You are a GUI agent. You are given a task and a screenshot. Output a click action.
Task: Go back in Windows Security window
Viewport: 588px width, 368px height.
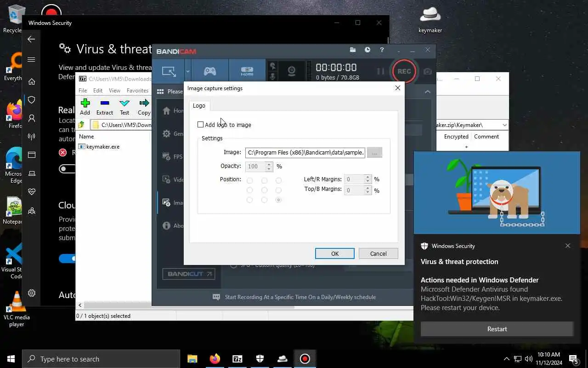coord(31,40)
